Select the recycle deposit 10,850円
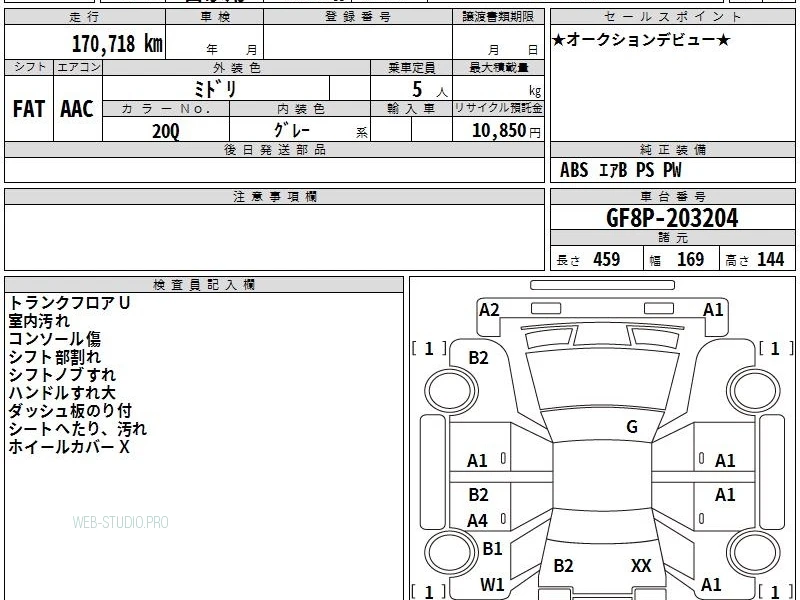Image resolution: width=800 pixels, height=600 pixels. (x=506, y=131)
